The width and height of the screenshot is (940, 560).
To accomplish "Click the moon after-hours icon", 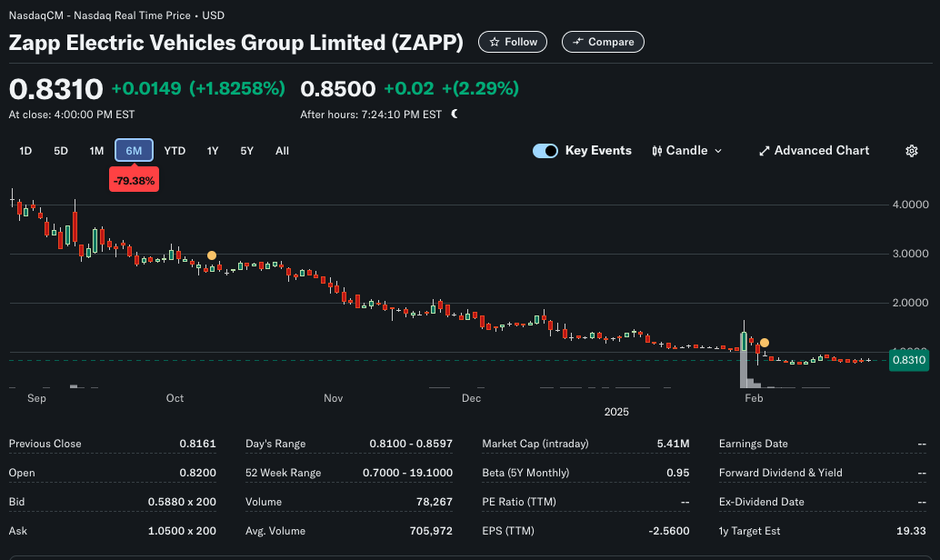I will pos(455,114).
